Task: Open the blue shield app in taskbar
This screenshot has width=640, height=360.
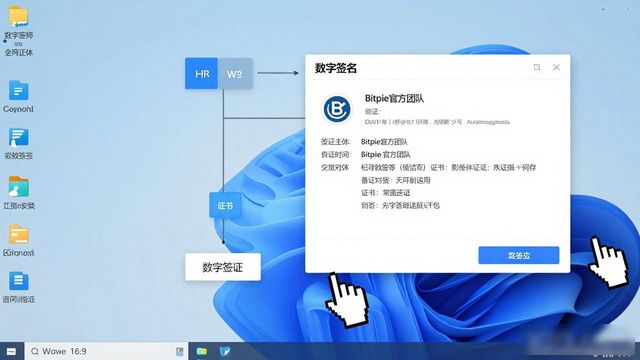Action: click(x=225, y=351)
